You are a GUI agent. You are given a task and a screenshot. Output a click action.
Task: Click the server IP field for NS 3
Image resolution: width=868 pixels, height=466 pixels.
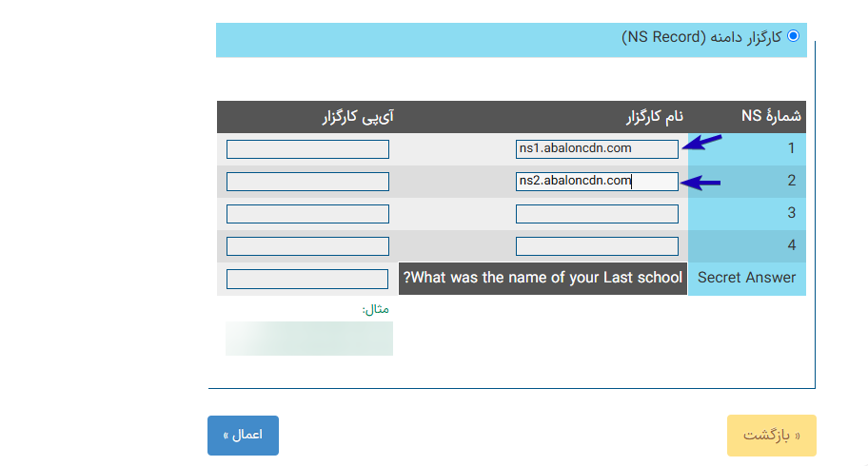pos(307,214)
